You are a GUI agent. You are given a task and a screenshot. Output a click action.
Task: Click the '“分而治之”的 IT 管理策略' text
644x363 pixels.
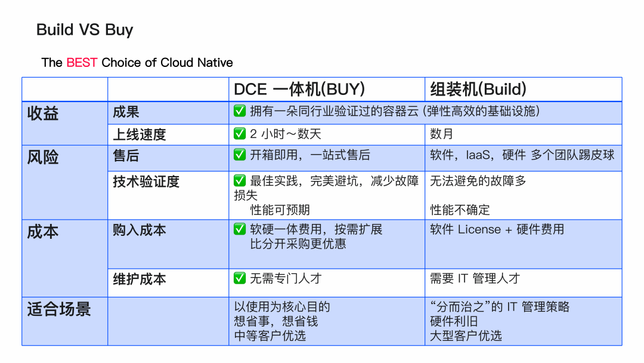[500, 307]
